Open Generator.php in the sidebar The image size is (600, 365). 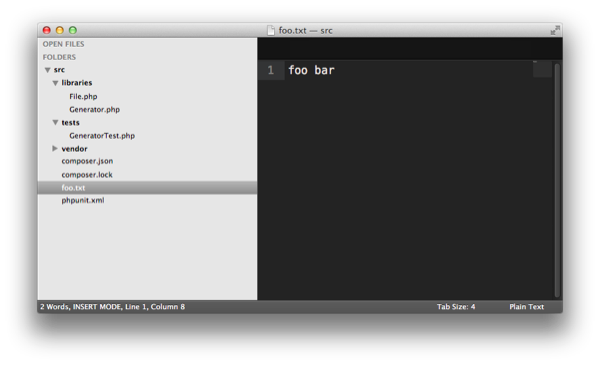pos(95,109)
